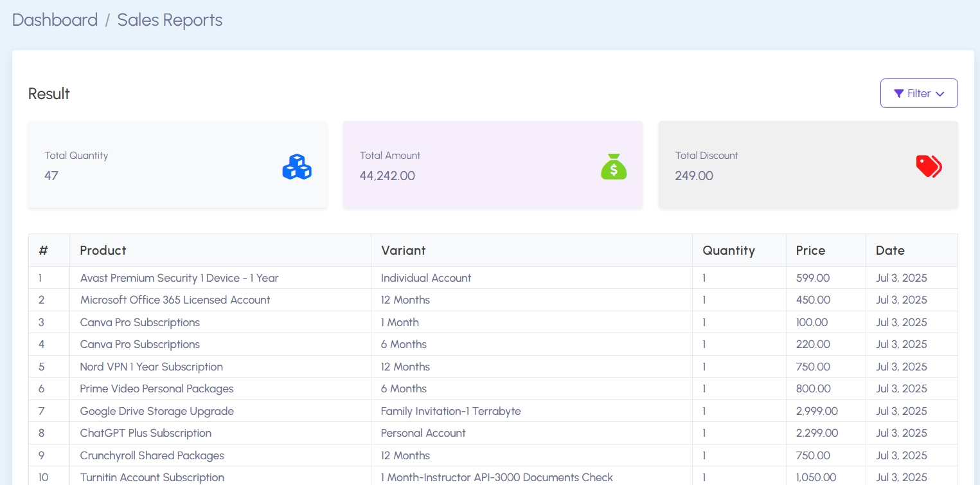Click the green money bag icon
Viewport: 980px width, 485px height.
pos(614,167)
